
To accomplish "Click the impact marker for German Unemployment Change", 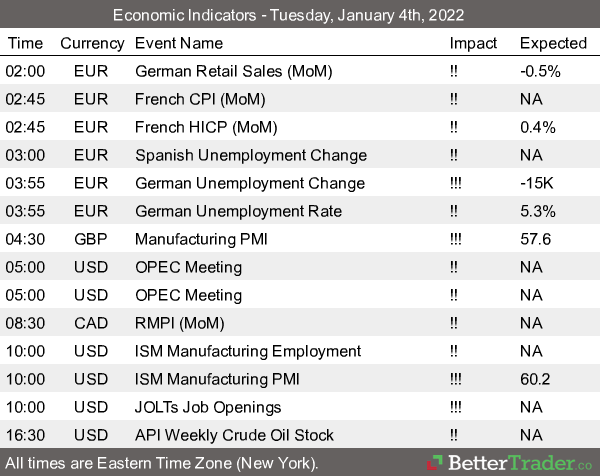I will click(x=458, y=183).
